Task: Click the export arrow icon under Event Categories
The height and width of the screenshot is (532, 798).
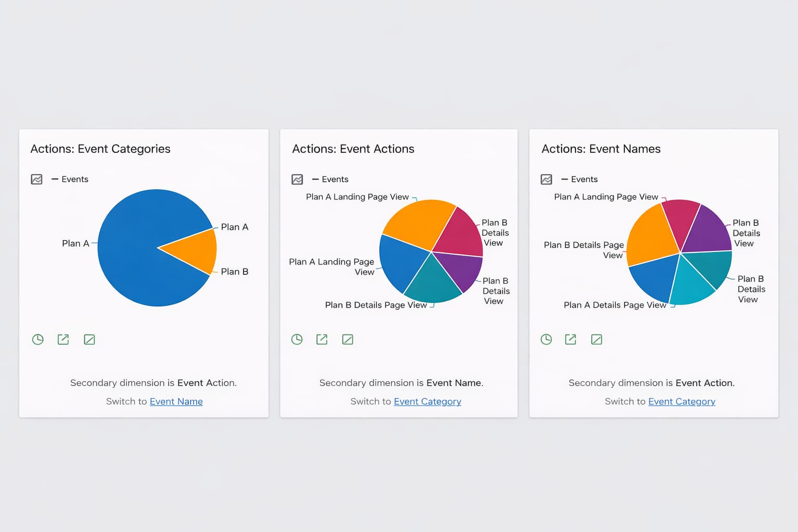Action: click(x=63, y=340)
